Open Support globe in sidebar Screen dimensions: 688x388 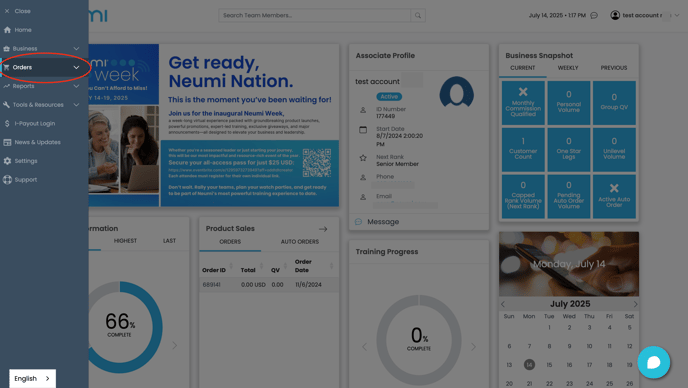click(x=20, y=180)
